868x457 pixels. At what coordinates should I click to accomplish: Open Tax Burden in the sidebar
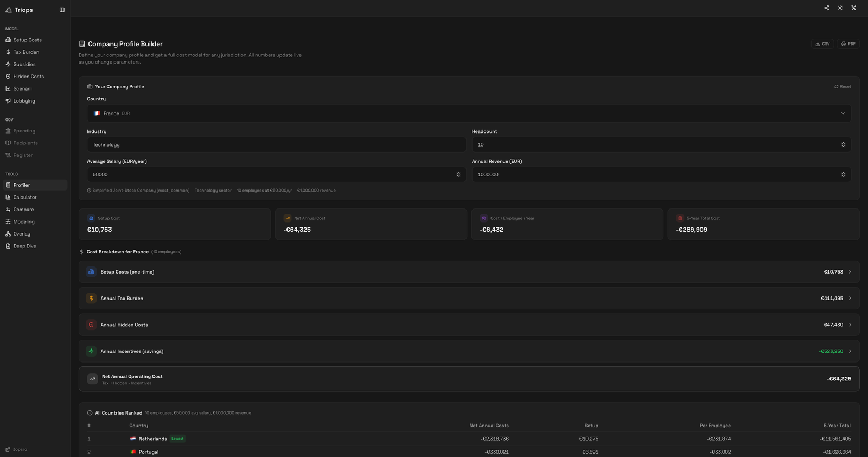coord(26,52)
